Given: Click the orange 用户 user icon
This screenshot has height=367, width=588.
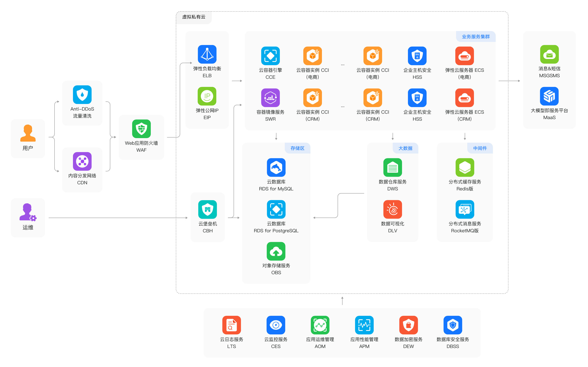Looking at the screenshot, I should [28, 133].
